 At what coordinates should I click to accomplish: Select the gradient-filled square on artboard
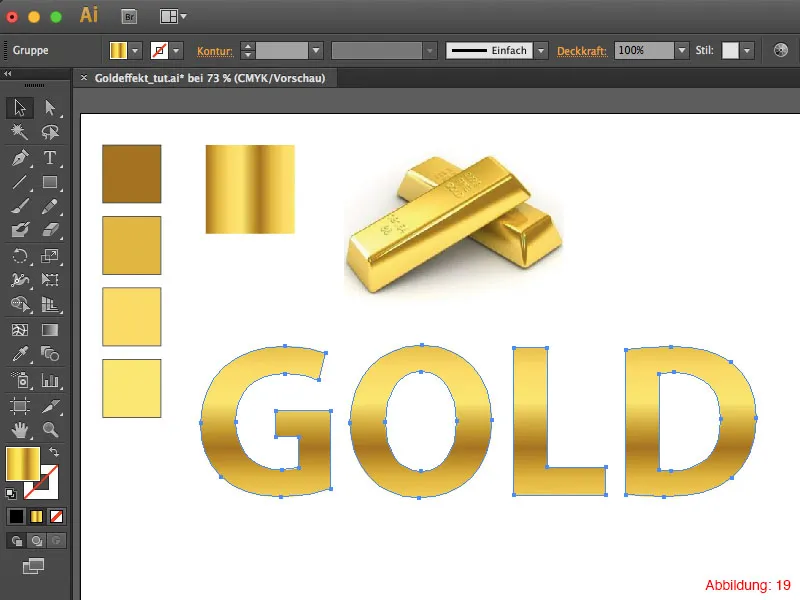point(250,189)
